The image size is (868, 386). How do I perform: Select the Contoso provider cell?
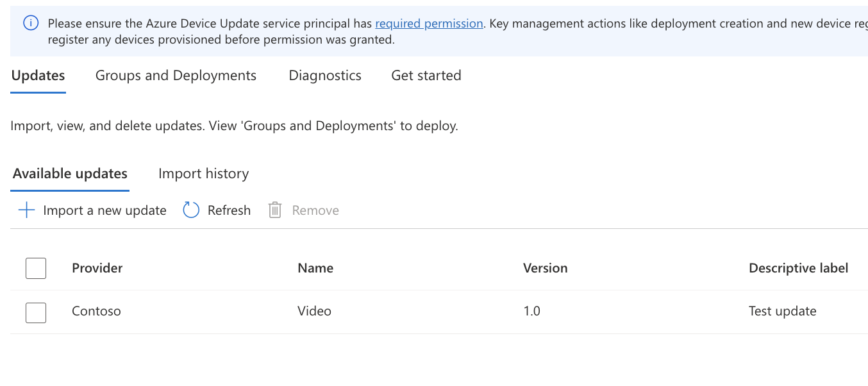(x=96, y=311)
